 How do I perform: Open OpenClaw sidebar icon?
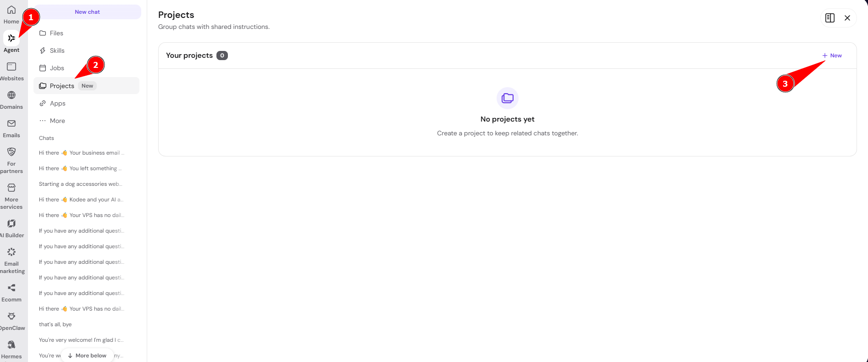[x=11, y=316]
